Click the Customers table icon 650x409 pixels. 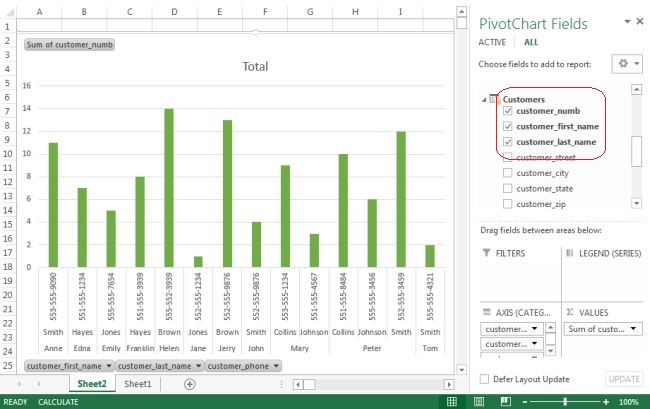(494, 99)
